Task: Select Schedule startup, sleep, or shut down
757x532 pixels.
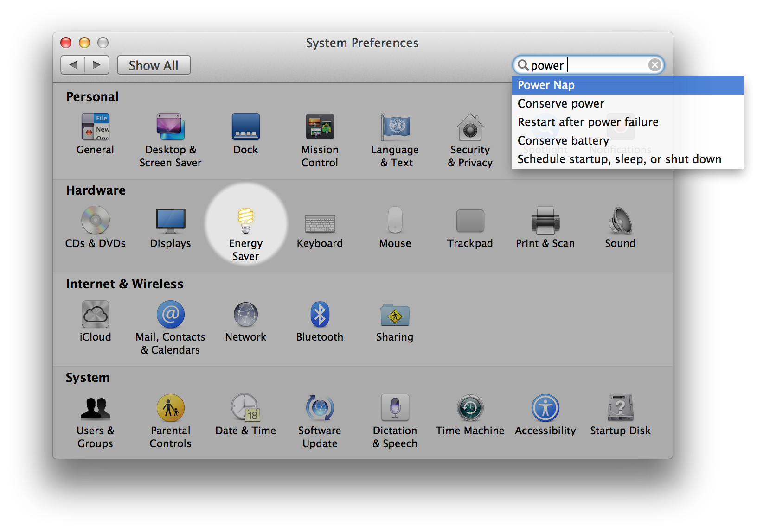Action: [x=628, y=159]
